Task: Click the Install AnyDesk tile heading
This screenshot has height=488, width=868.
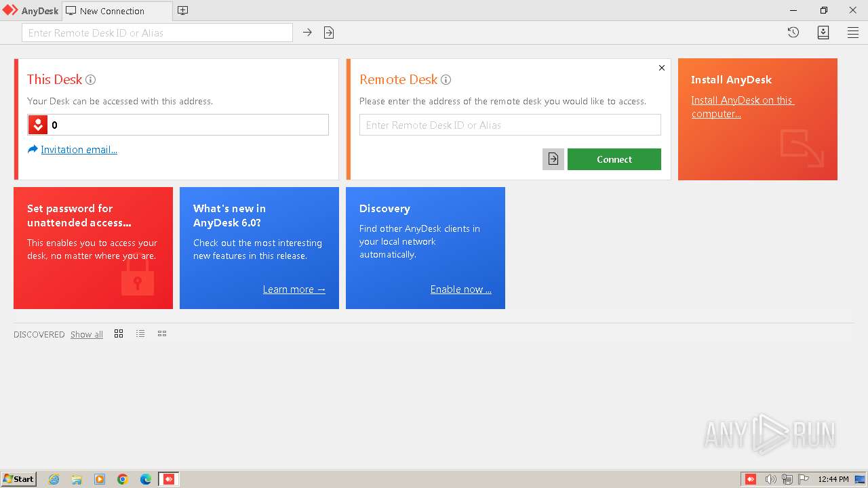Action: coord(731,80)
